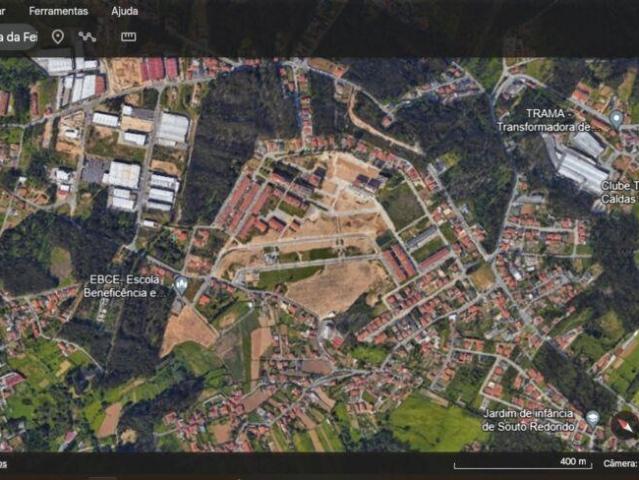
Task: Select the draw path tool icon
Action: (88, 37)
